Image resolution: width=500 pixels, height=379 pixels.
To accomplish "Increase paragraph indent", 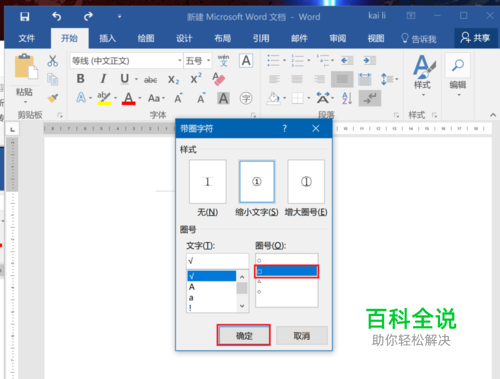I will 369,60.
